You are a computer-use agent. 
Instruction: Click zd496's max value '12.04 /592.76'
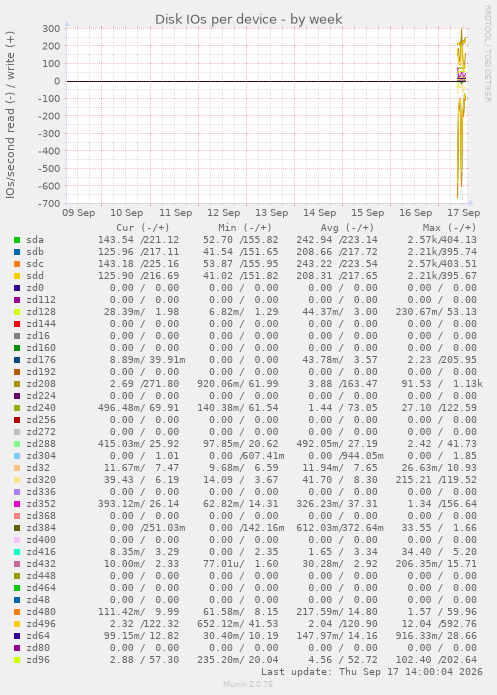pos(439,624)
